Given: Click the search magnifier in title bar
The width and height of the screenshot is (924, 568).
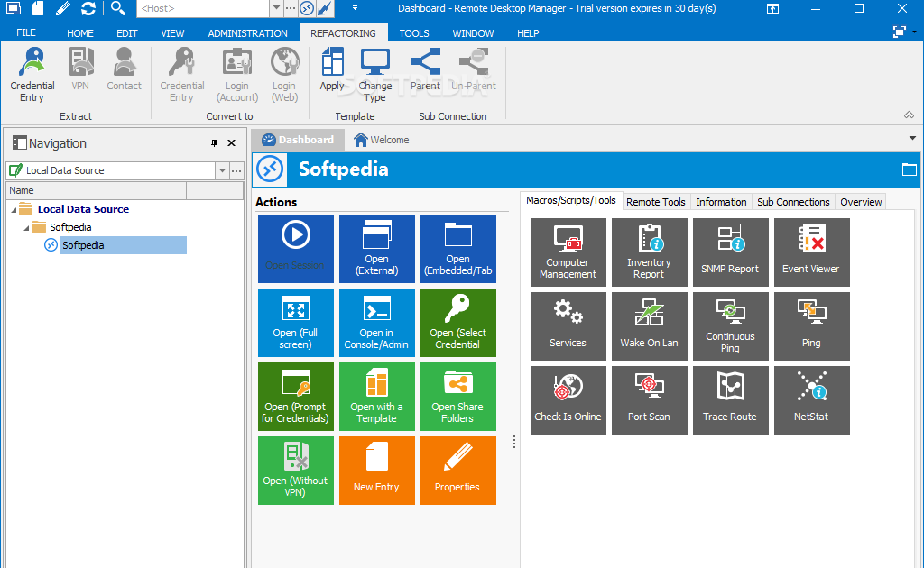Looking at the screenshot, I should (118, 8).
